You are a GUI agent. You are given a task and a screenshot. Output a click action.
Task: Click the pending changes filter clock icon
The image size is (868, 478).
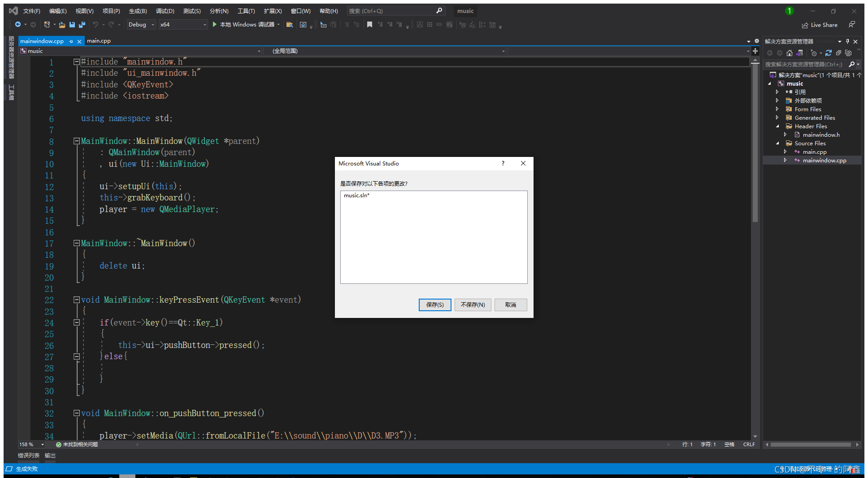(814, 53)
